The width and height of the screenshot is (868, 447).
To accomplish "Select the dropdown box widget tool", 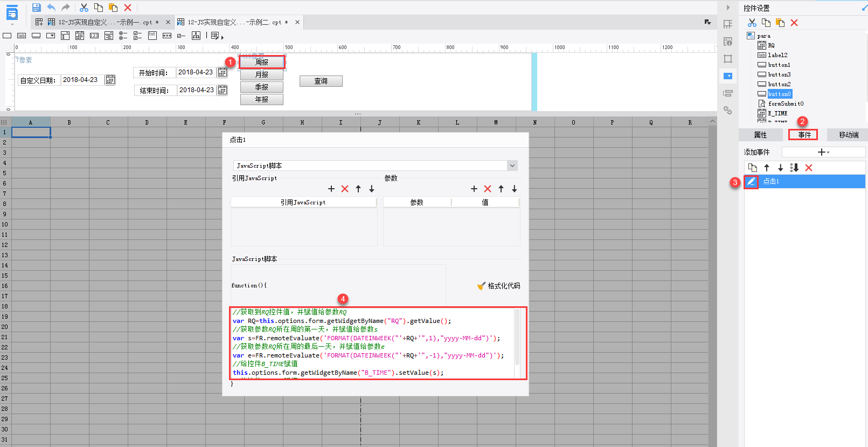I will [51, 36].
